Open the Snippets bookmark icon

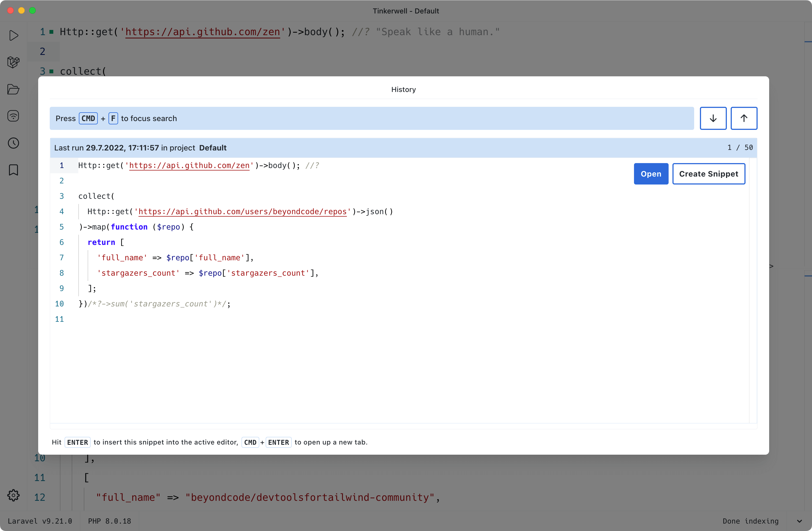(x=13, y=170)
